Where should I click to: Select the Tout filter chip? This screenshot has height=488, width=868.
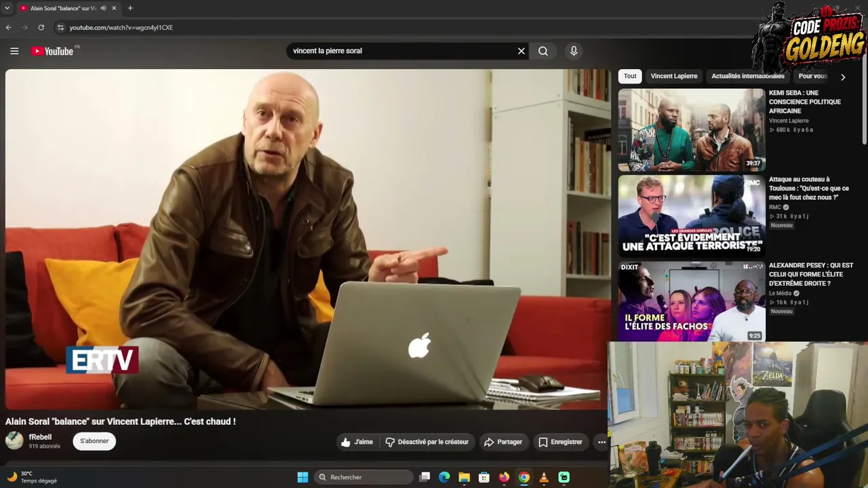(630, 77)
